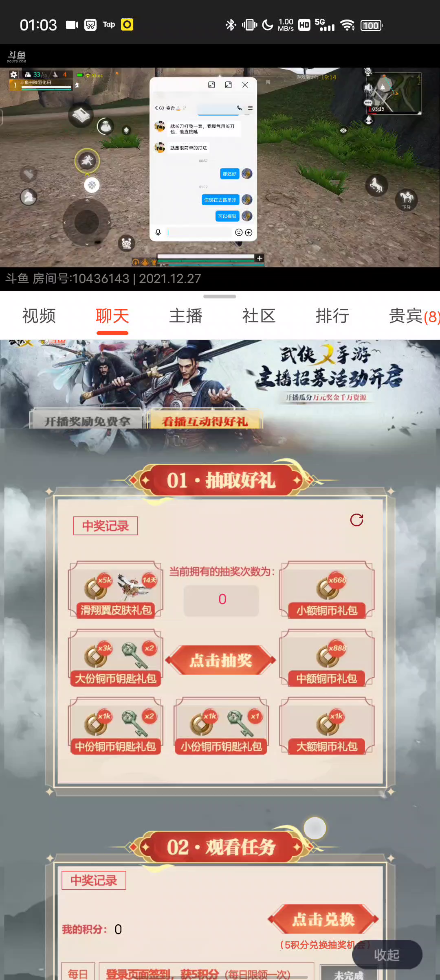Tap the plus icon beside emoji button

click(x=249, y=232)
